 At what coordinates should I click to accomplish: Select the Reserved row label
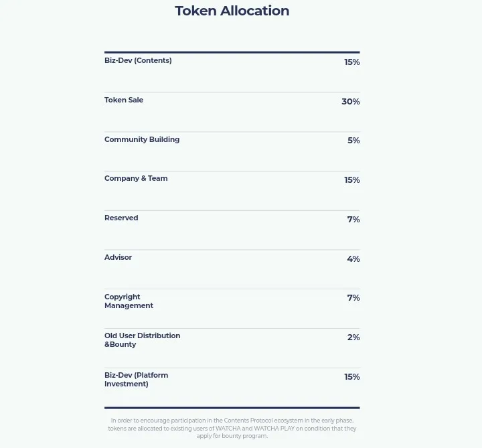pos(121,218)
